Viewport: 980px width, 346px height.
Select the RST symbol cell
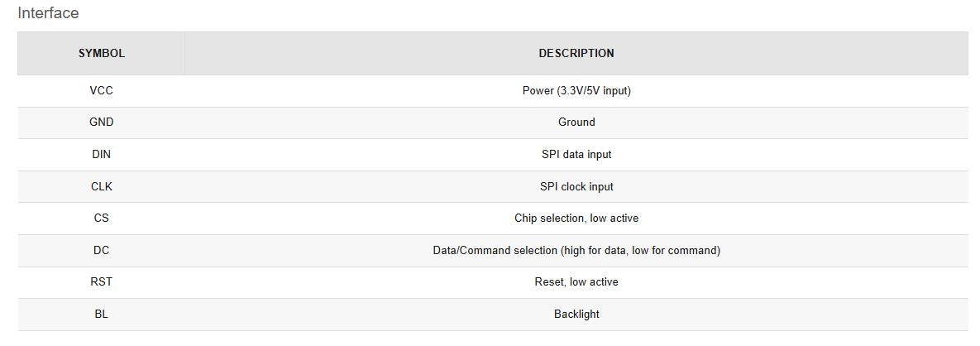pos(101,281)
